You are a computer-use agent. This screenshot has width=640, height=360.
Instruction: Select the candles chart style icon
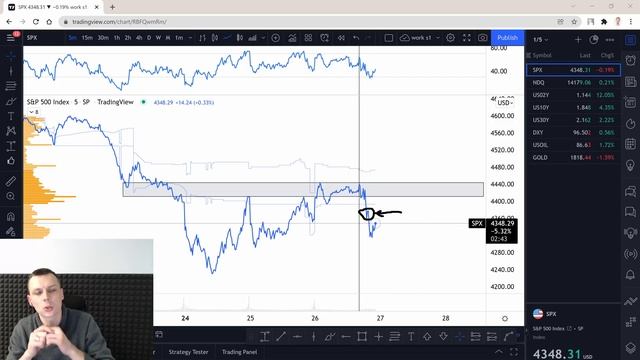tap(215, 38)
